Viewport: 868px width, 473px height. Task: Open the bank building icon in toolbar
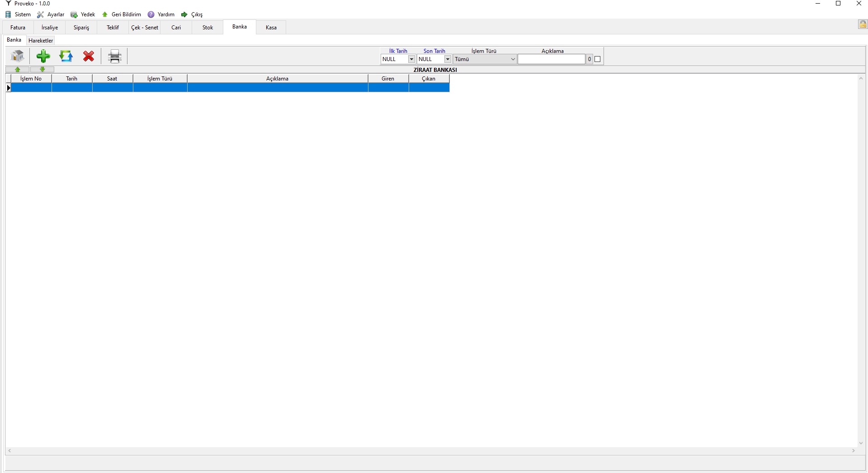click(x=18, y=56)
